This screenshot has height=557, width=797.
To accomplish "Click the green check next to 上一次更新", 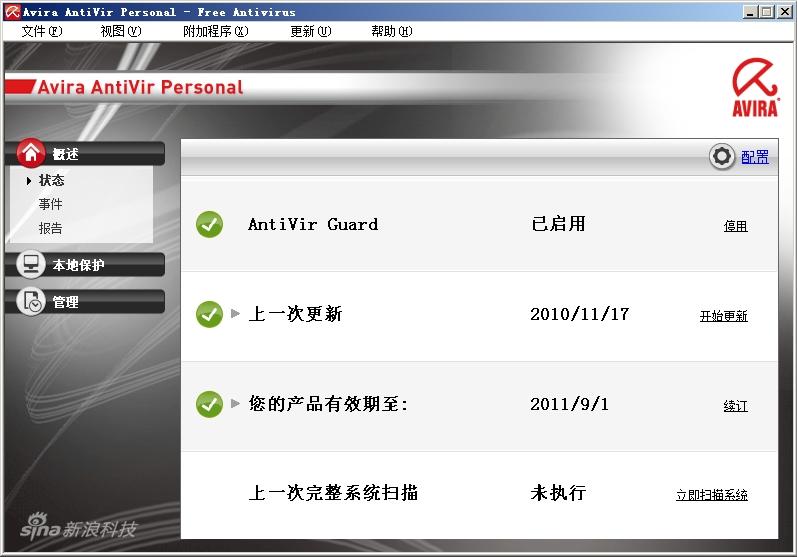I will click(209, 314).
